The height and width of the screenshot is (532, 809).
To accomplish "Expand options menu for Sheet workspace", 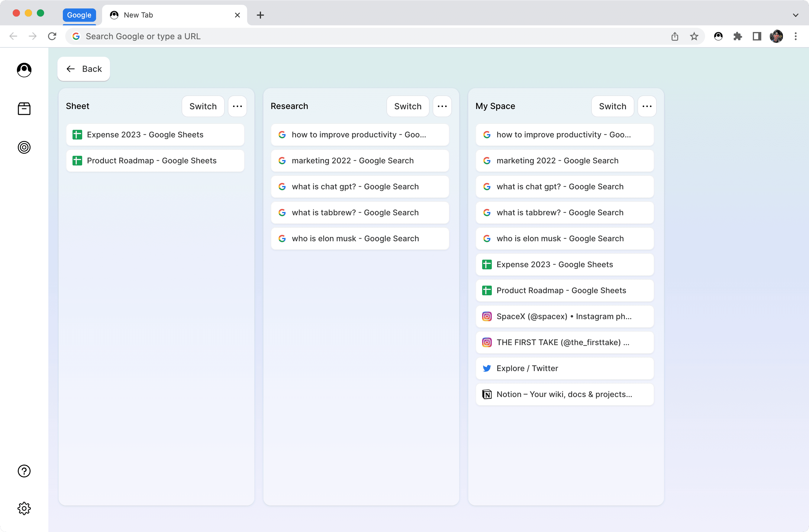I will (237, 106).
